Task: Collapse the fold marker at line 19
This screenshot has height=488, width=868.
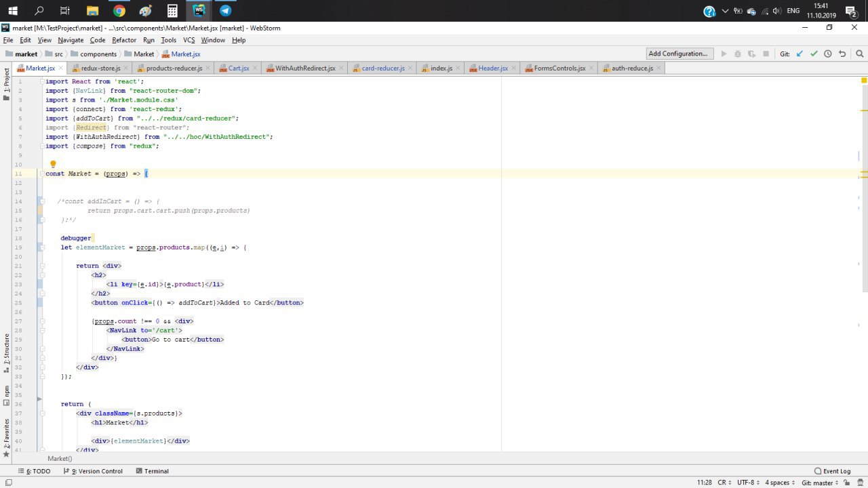Action: (41, 247)
